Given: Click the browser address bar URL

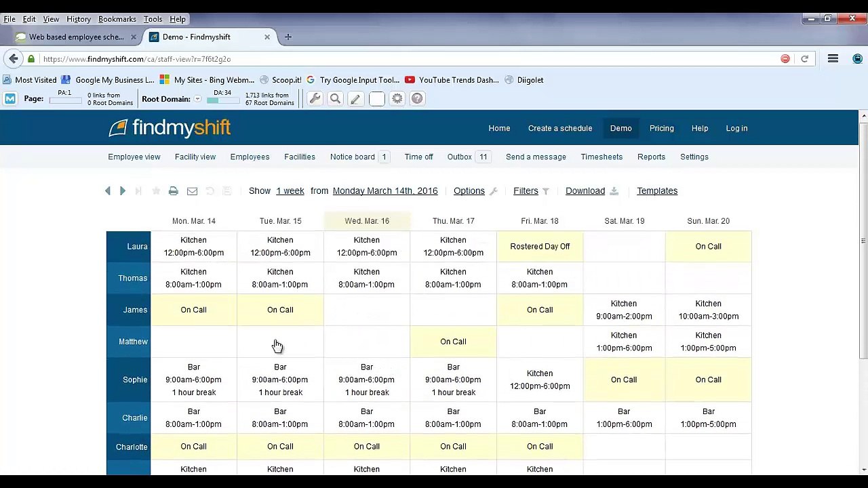Looking at the screenshot, I should tap(137, 59).
